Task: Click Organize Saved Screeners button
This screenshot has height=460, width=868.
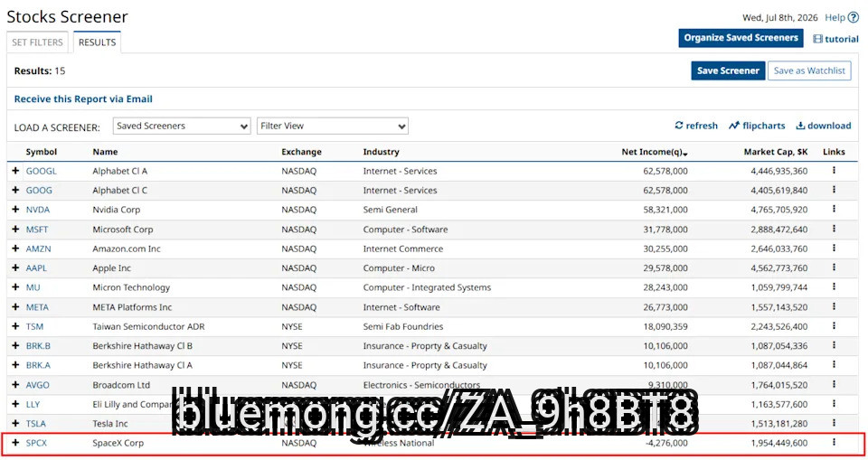Action: pyautogui.click(x=741, y=38)
